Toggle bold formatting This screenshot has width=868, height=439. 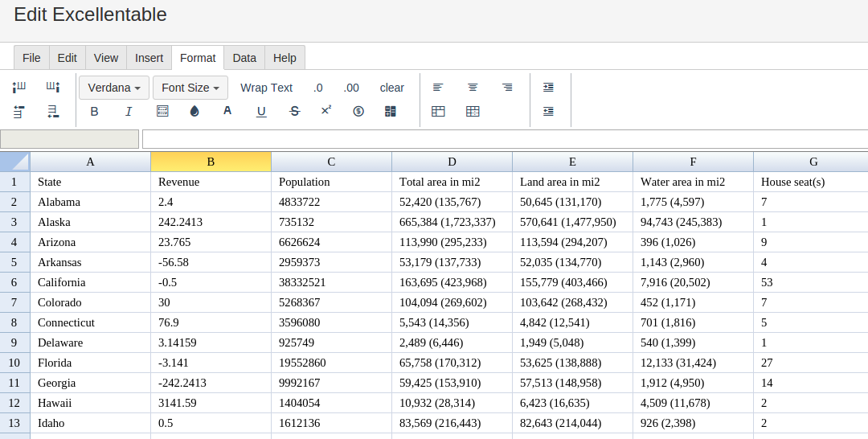coord(94,112)
